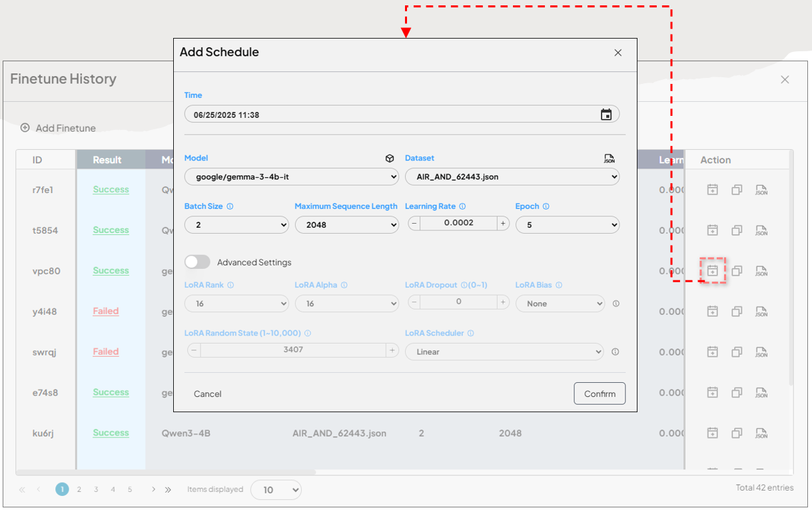Enable the Advanced Settings toggle
Image resolution: width=812 pixels, height=510 pixels.
click(197, 262)
